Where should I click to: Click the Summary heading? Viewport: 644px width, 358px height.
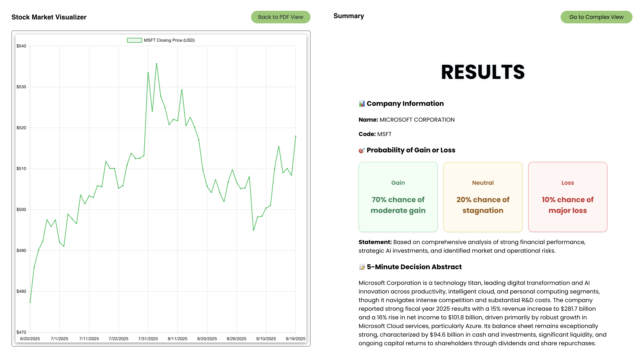click(348, 16)
